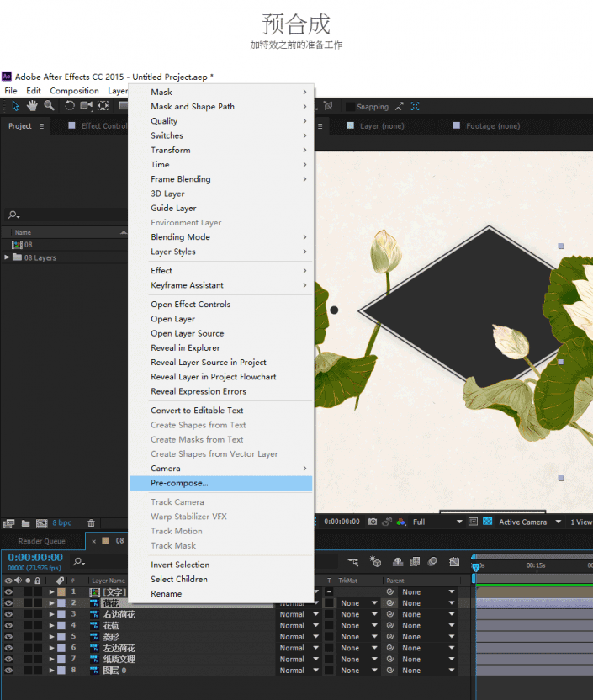Click the Interpret Footage icon in Project panel
Image resolution: width=593 pixels, height=700 pixels.
coord(9,522)
